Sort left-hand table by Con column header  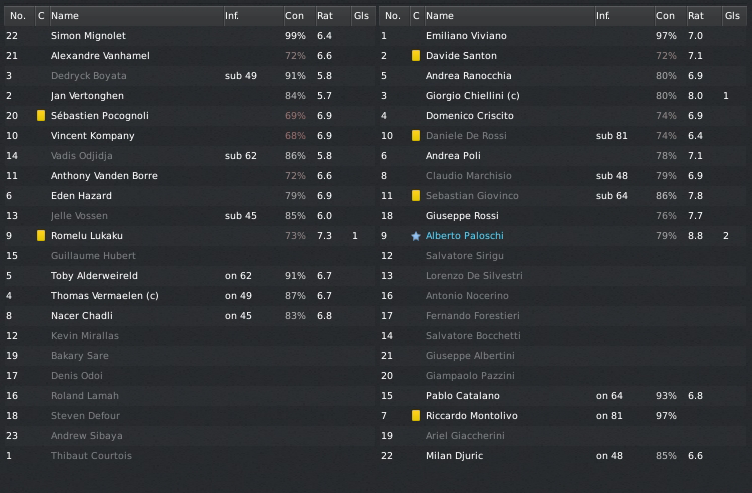(x=294, y=16)
